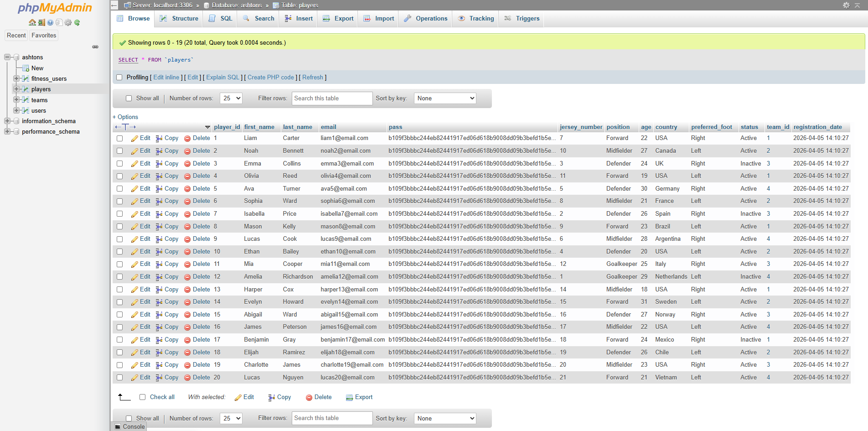Open the top Sort by key dropdown
The image size is (868, 431).
pos(445,99)
